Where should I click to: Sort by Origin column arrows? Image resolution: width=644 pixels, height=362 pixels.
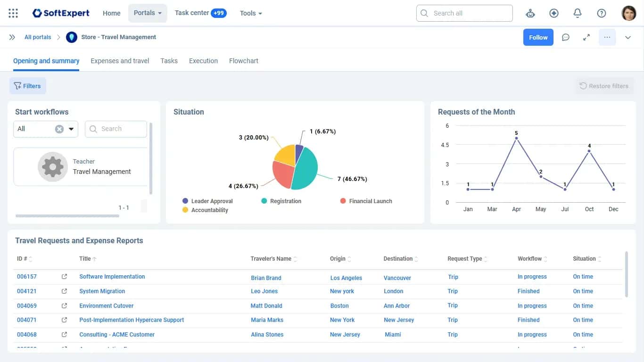point(349,259)
